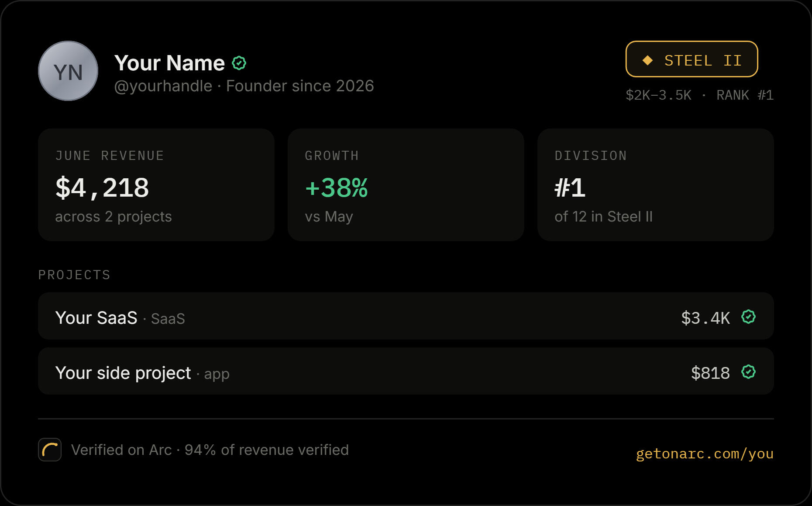Select the Your SaaS project row

406,316
